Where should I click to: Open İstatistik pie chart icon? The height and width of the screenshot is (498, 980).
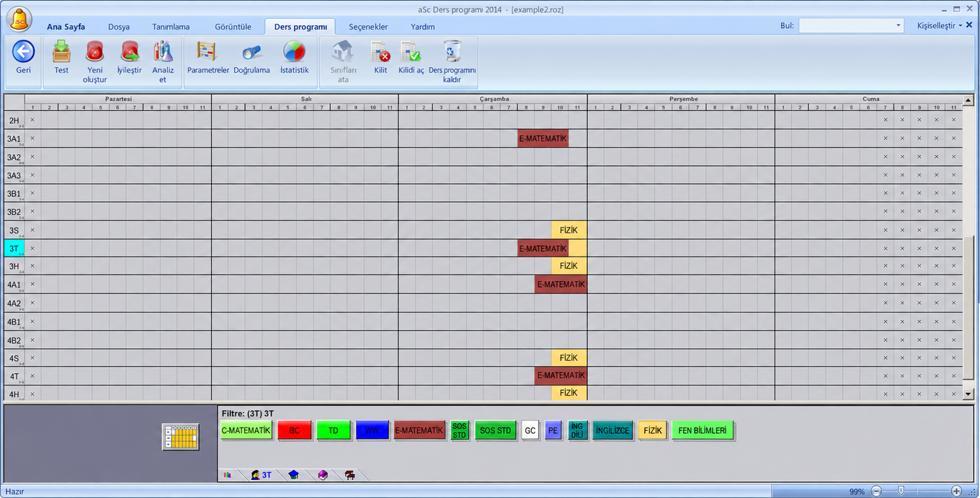point(294,52)
